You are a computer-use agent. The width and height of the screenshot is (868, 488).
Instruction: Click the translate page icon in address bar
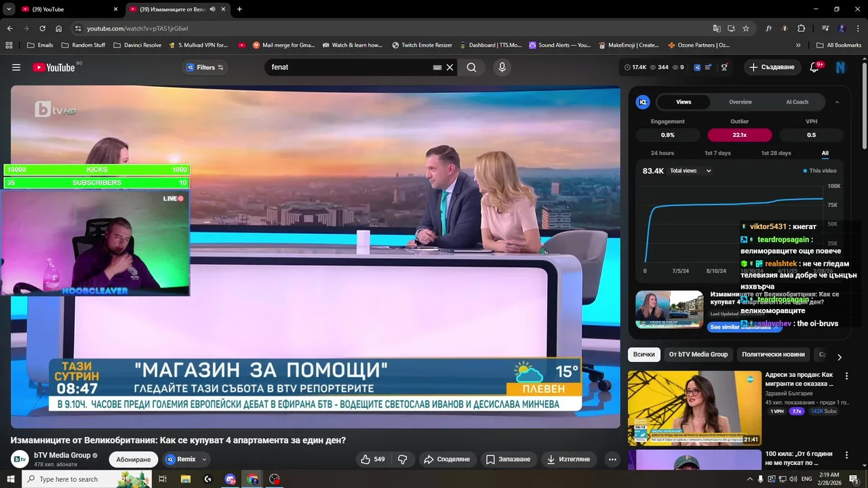pos(717,28)
